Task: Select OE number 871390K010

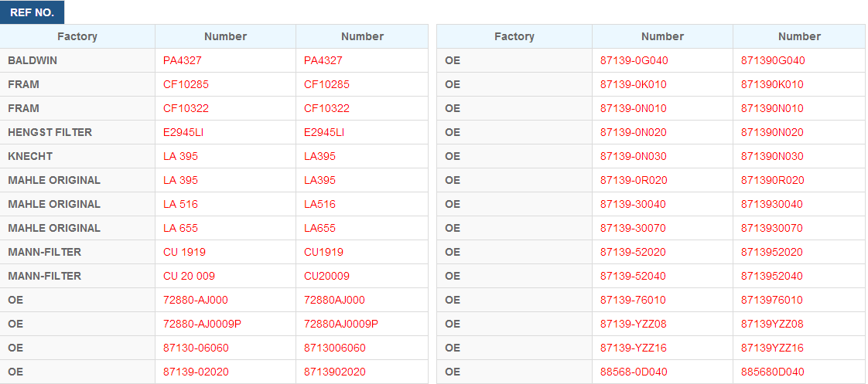Action: [772, 84]
